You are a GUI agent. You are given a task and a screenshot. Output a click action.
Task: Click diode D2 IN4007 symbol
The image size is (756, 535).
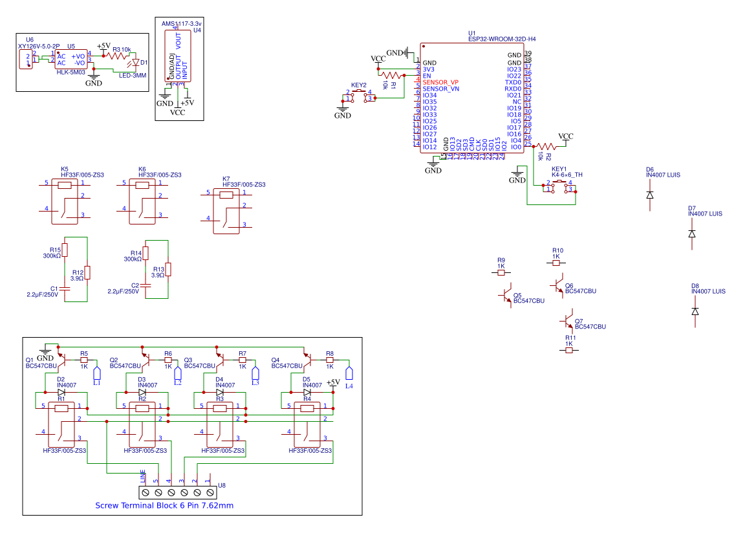[x=61, y=391]
